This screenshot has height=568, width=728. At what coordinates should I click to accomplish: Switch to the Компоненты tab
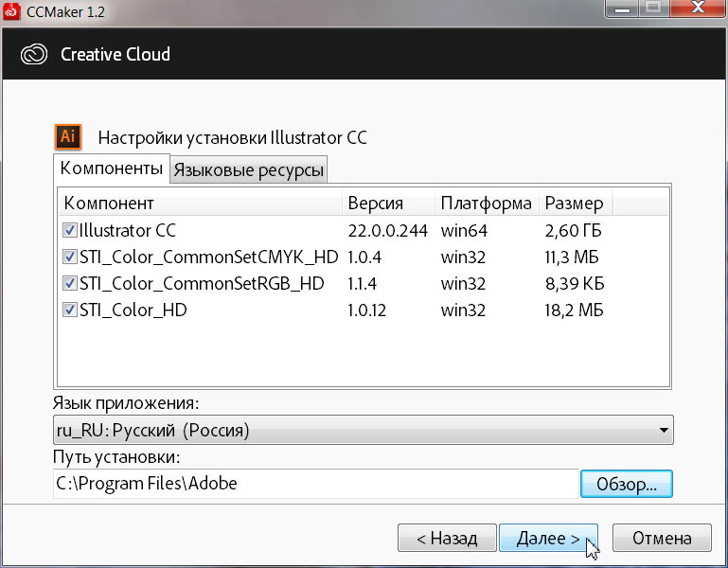(112, 169)
